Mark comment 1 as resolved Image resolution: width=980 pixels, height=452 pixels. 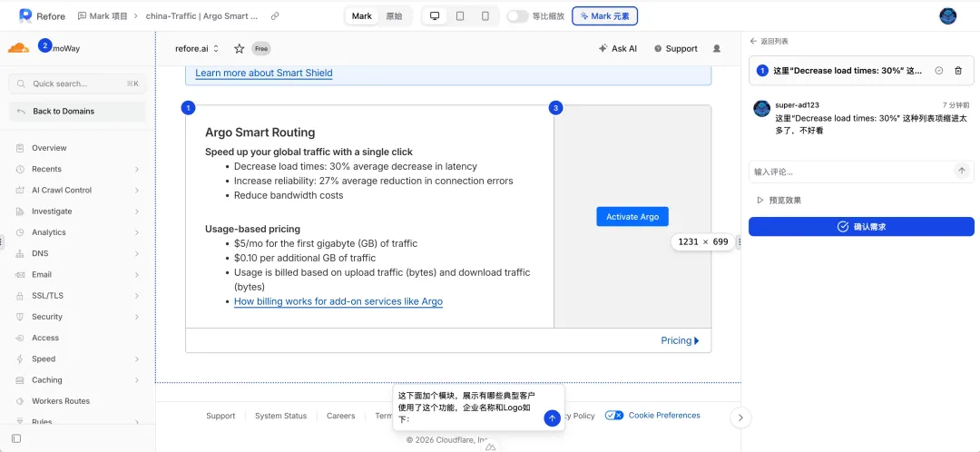(x=939, y=71)
